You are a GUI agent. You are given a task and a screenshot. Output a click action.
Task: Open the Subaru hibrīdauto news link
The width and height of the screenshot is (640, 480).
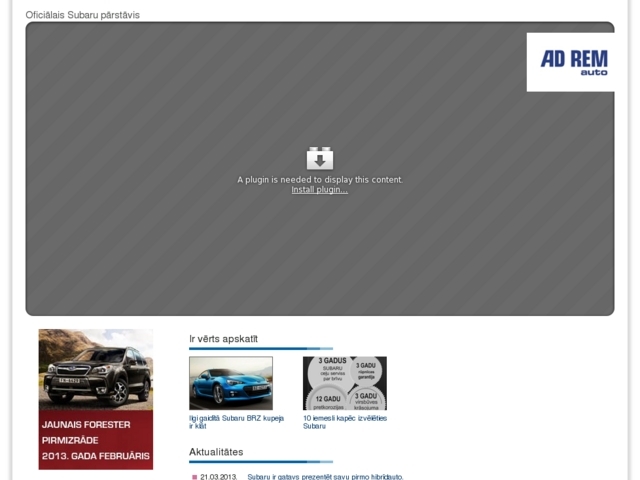point(325,477)
